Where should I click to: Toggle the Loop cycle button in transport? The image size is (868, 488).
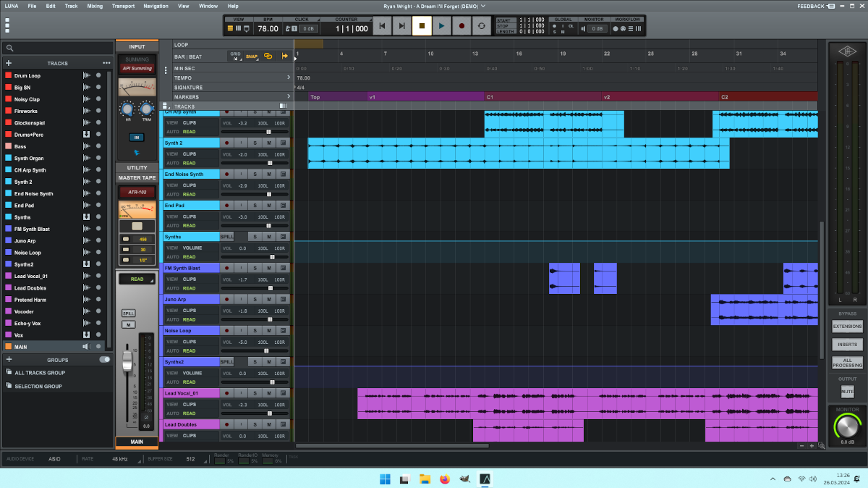481,27
